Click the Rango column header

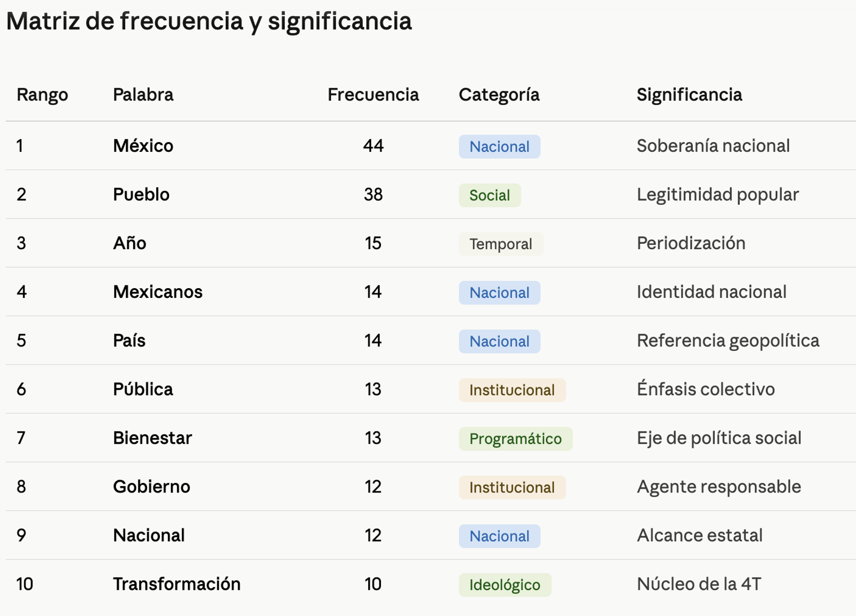(42, 95)
